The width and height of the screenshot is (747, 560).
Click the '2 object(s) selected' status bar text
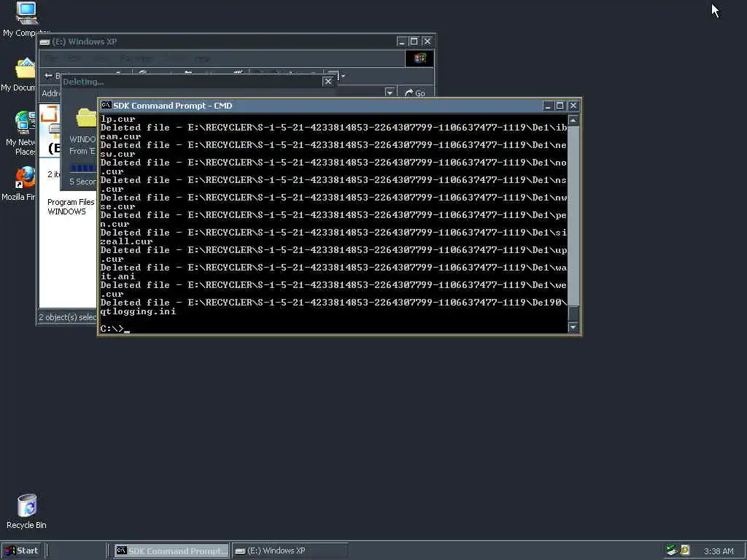67,317
